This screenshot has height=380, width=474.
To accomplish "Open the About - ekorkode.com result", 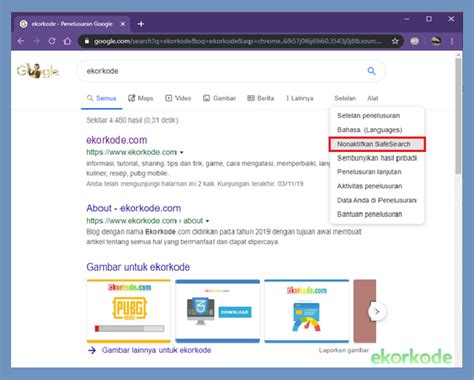I will [134, 208].
